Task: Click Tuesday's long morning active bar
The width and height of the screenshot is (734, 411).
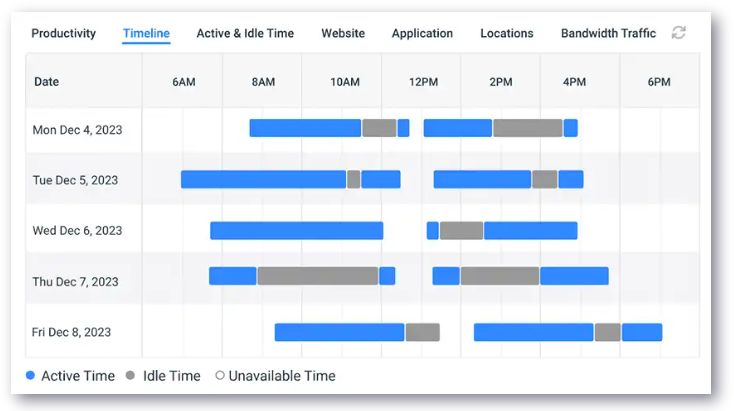Action: coord(264,179)
